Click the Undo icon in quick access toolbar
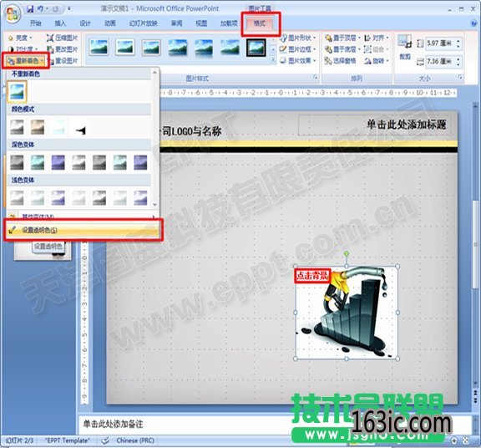This screenshot has width=481, height=448. click(x=40, y=9)
